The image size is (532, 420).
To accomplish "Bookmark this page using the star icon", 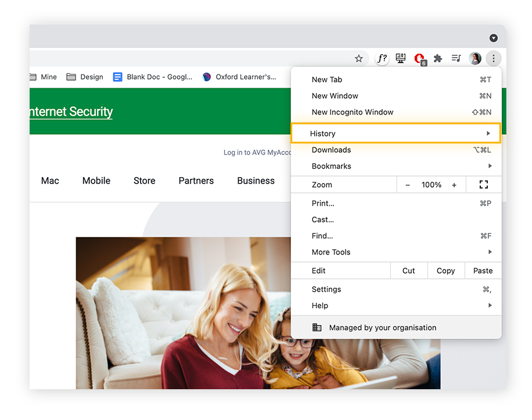I will [358, 58].
